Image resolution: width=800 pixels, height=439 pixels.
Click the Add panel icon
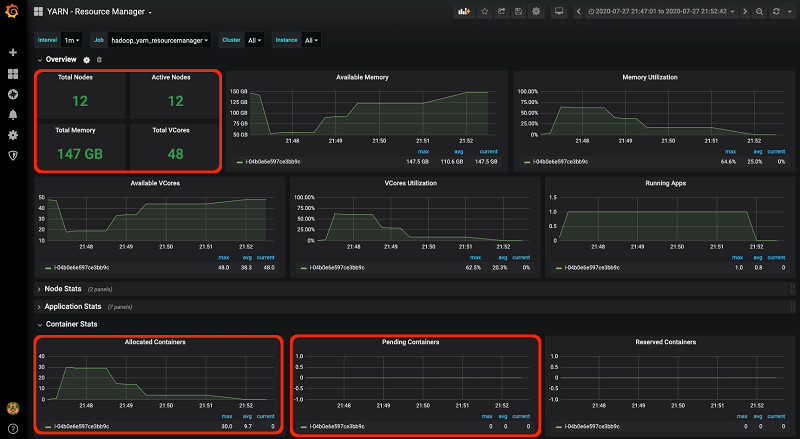click(464, 11)
